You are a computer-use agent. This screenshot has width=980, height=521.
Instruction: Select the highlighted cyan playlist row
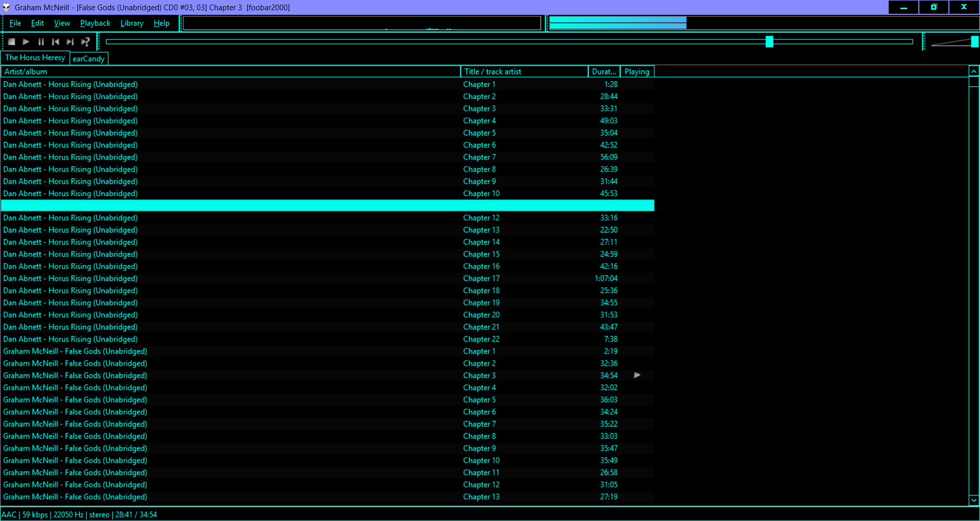[328, 205]
